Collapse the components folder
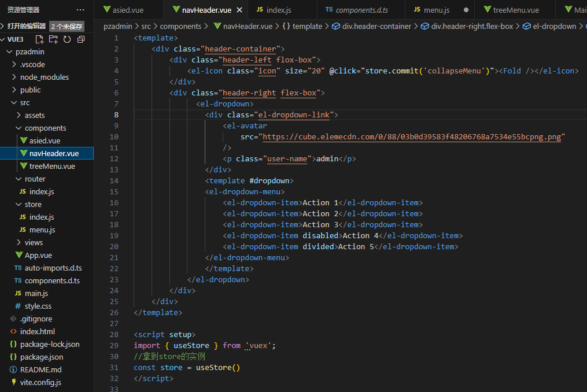The width and height of the screenshot is (587, 392). 19,128
